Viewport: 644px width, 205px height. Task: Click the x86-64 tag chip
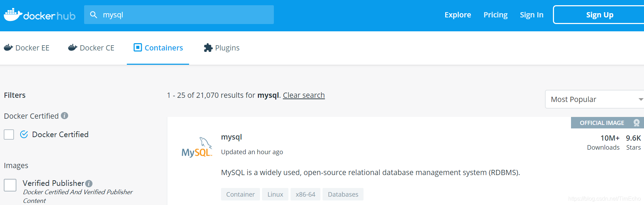tap(305, 194)
